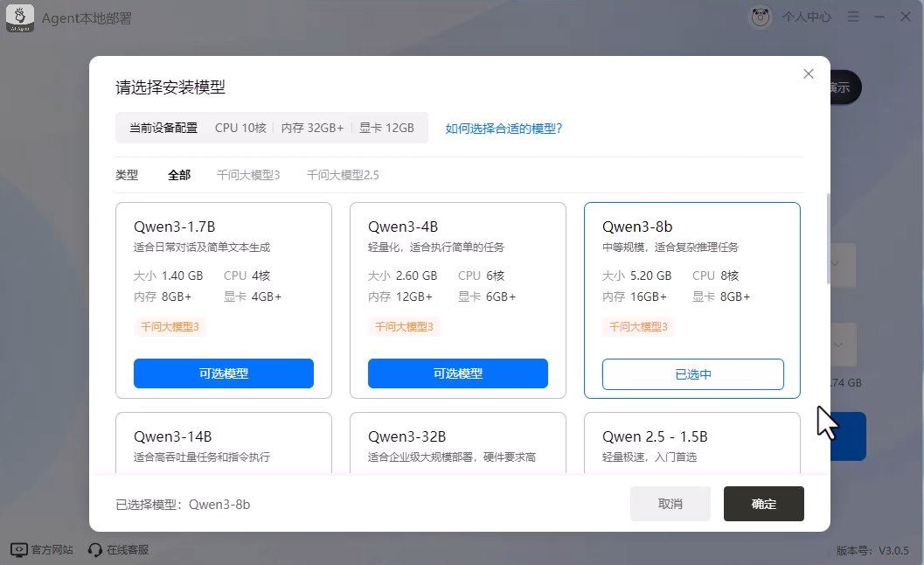Click the 当前设备配置 label

[163, 128]
